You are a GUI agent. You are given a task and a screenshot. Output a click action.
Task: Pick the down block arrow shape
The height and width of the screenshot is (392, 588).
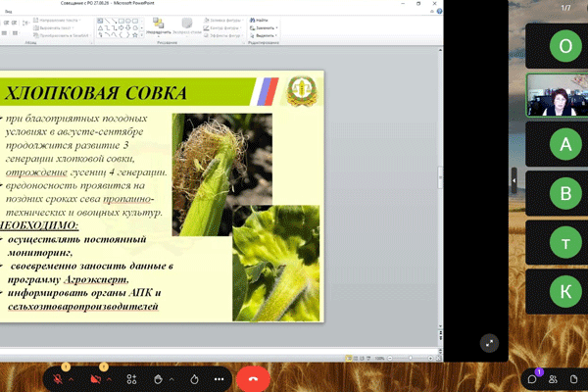click(128, 27)
